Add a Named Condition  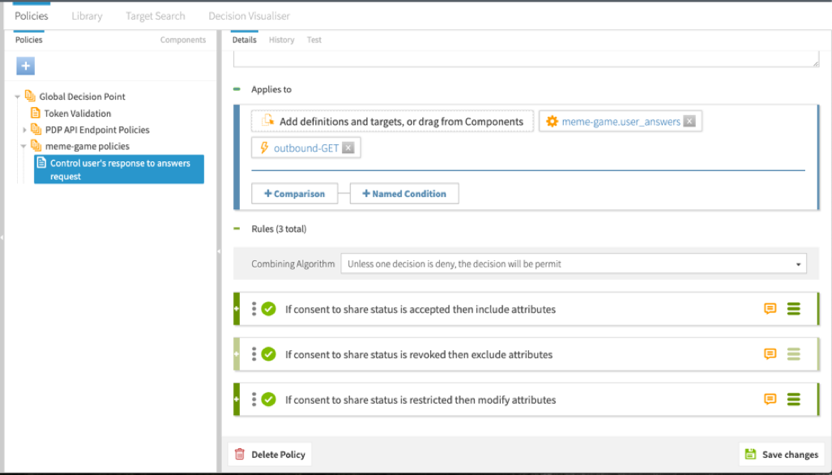tap(404, 193)
